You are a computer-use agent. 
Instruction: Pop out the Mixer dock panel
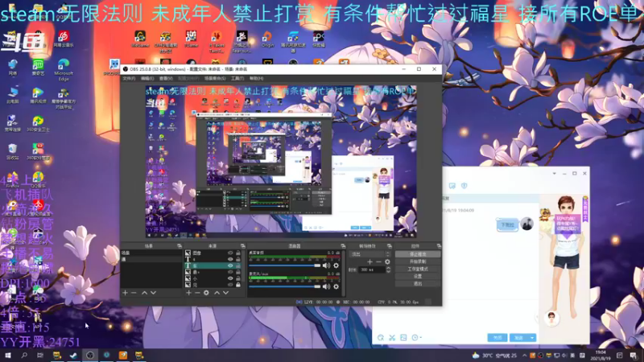pos(343,246)
